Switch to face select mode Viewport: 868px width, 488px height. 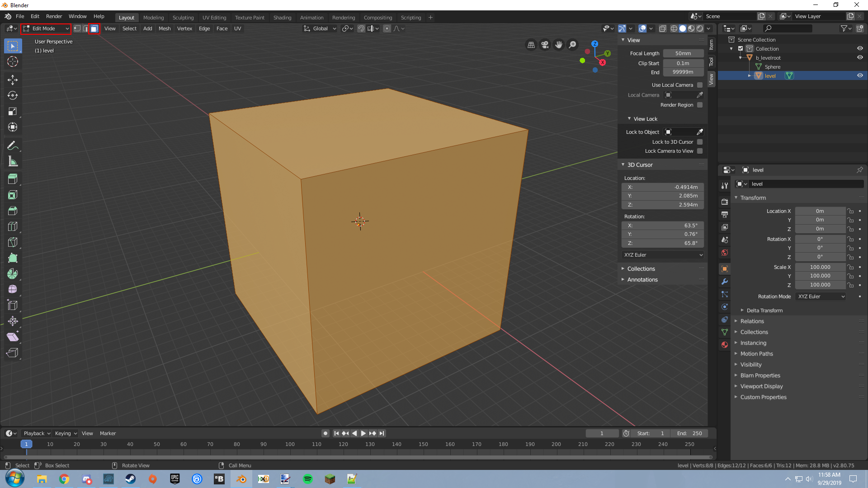94,28
